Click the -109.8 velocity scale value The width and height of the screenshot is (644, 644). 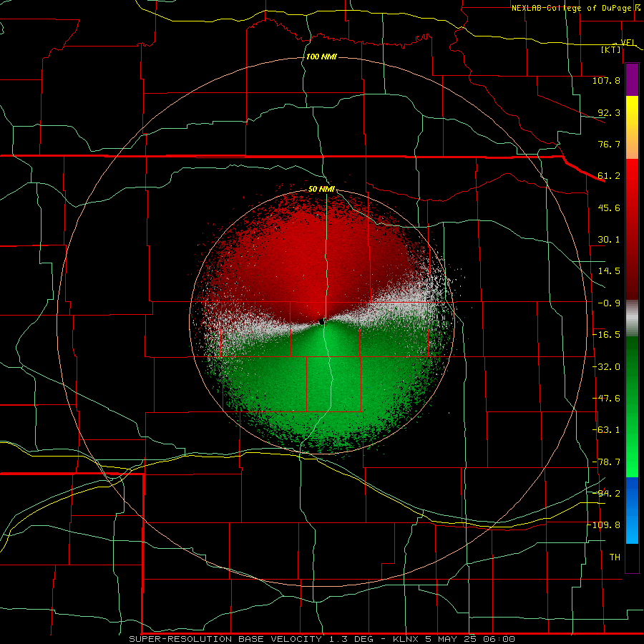click(x=604, y=525)
